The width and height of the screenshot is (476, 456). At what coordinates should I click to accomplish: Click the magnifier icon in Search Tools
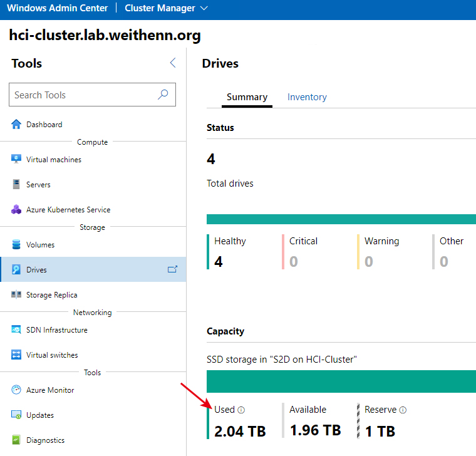click(x=163, y=95)
